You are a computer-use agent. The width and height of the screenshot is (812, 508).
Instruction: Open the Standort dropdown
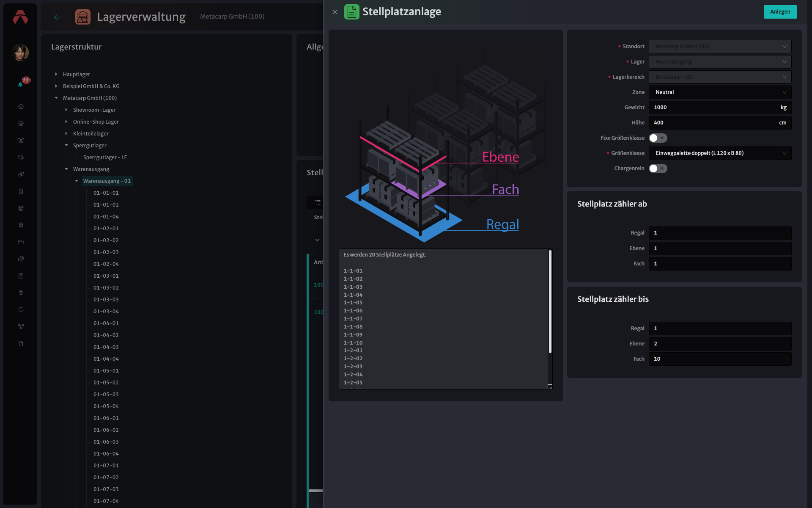[720, 47]
